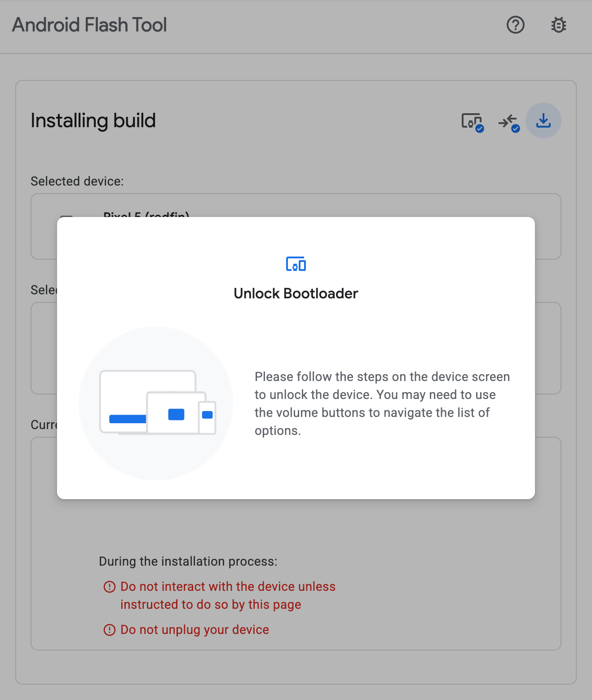592x700 pixels.
Task: Click the bug report icon
Action: [x=558, y=25]
